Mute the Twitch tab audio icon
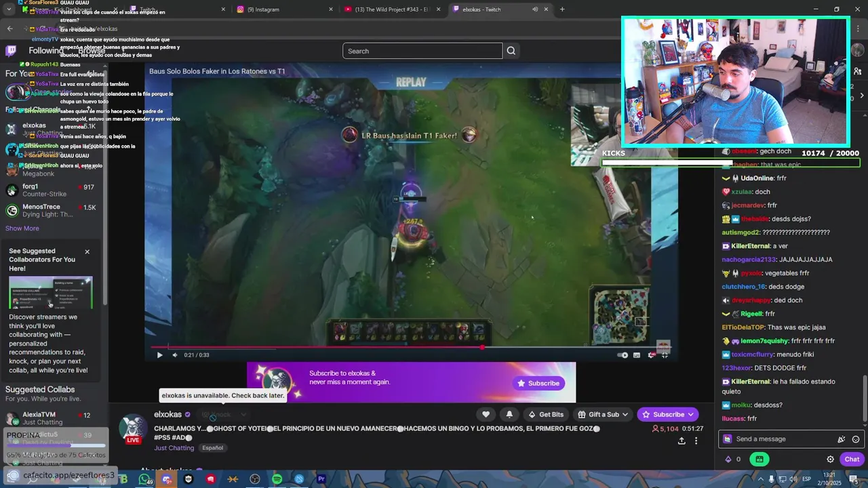This screenshot has width=868, height=488. pos(535,9)
